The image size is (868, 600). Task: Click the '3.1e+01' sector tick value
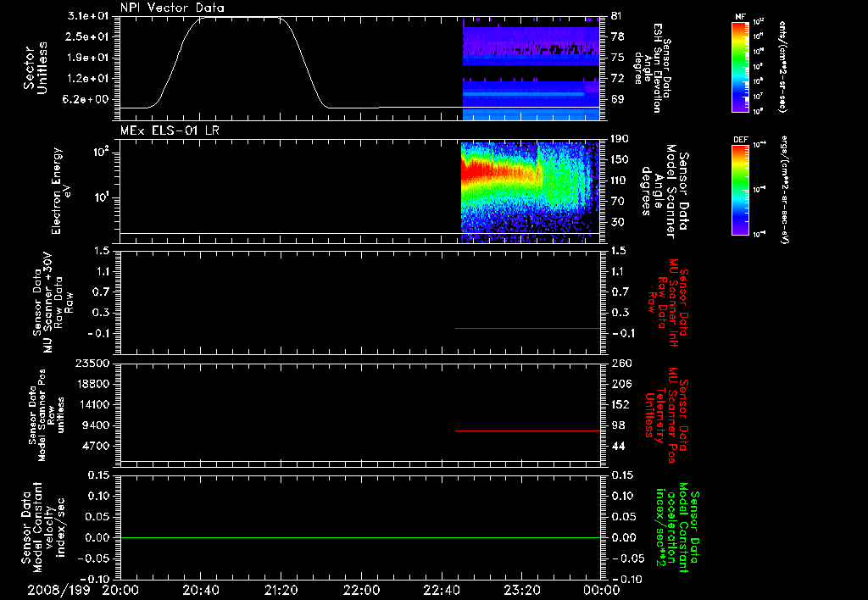click(88, 16)
